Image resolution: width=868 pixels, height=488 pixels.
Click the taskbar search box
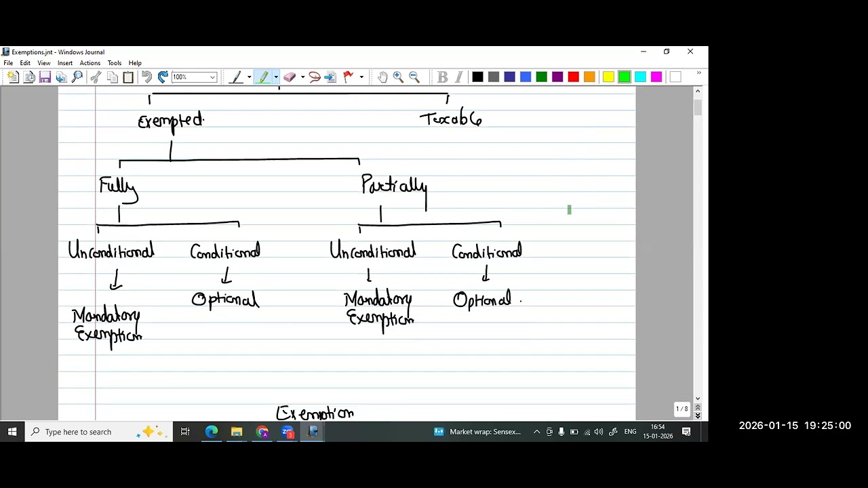[98, 432]
